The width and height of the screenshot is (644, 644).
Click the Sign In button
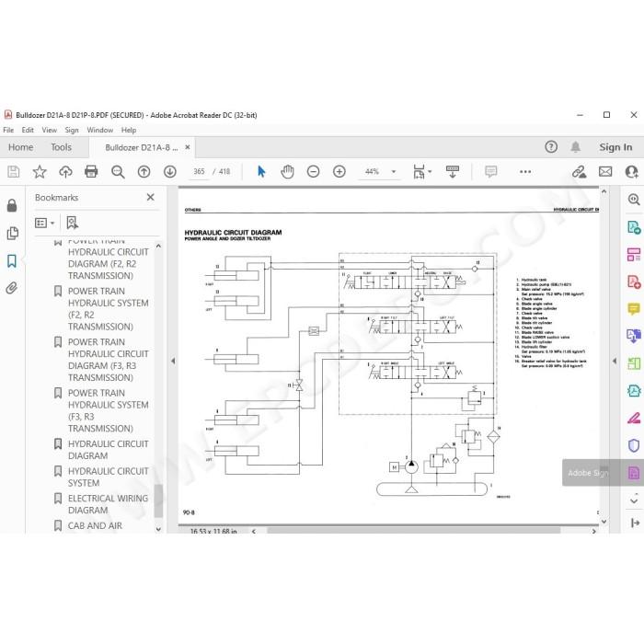click(x=615, y=146)
